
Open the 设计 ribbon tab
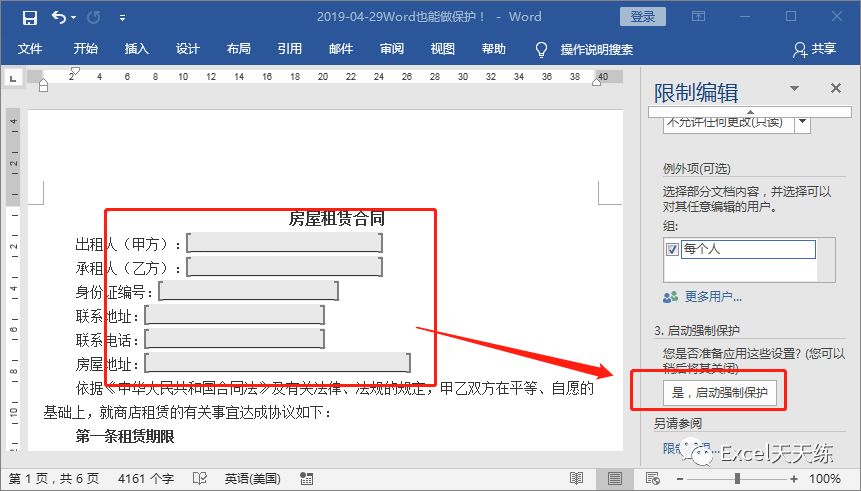[x=187, y=49]
